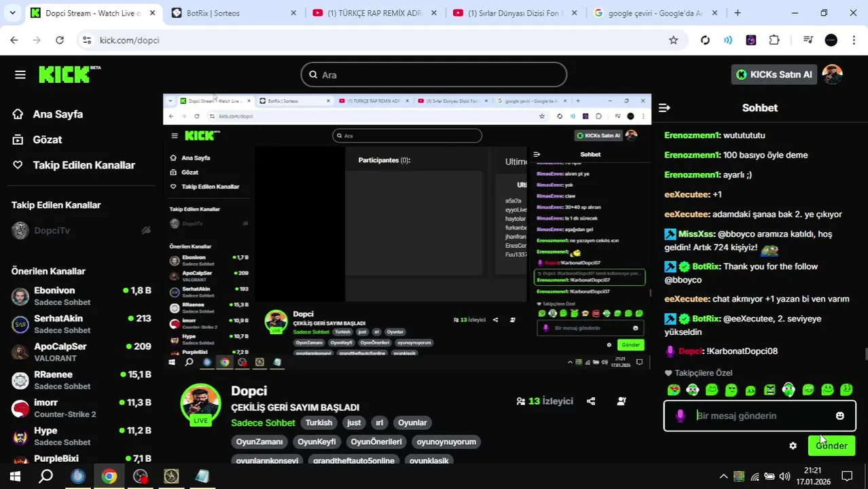The image size is (868, 489).
Task: Click the Turkish tag
Action: 319,422
